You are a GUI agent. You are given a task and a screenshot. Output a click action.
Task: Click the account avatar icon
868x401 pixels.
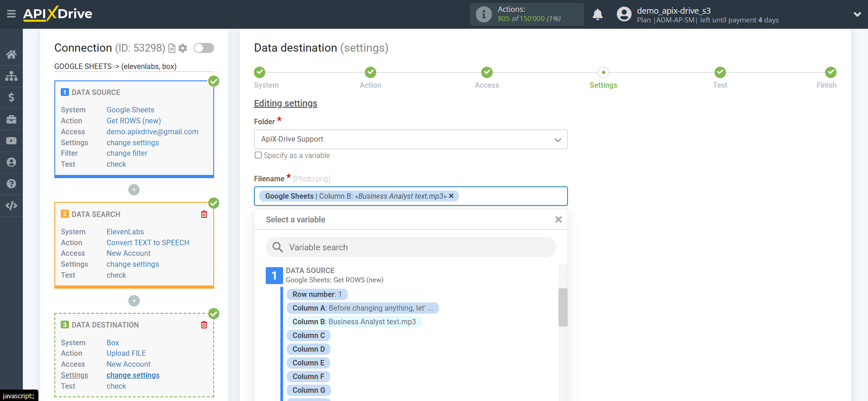pyautogui.click(x=624, y=14)
